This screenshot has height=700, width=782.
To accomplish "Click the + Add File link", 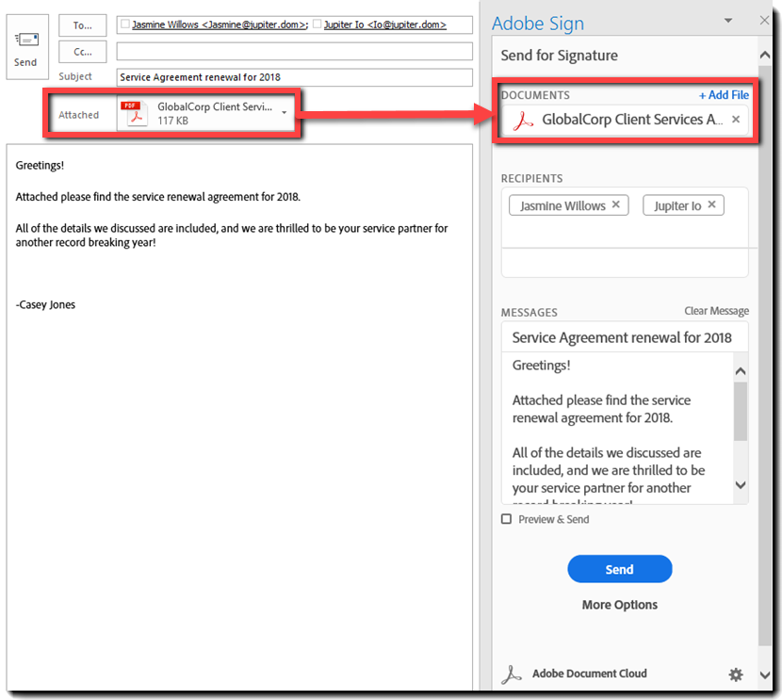I will [723, 94].
